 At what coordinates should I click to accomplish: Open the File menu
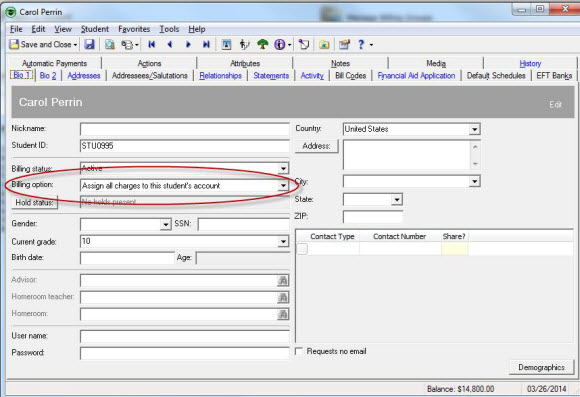16,29
